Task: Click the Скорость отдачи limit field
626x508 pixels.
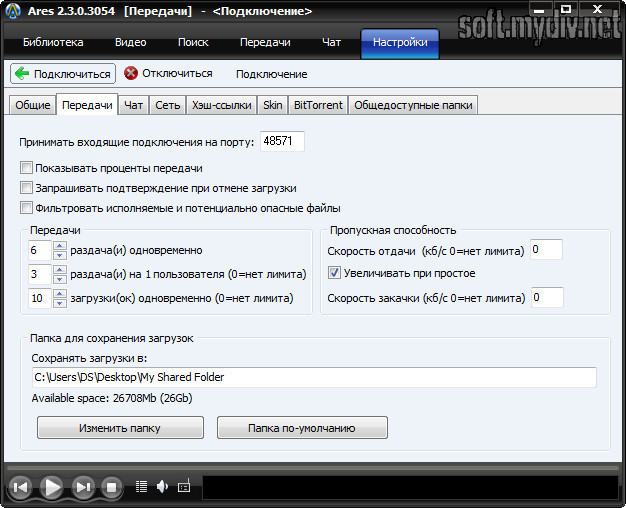Action: click(546, 249)
